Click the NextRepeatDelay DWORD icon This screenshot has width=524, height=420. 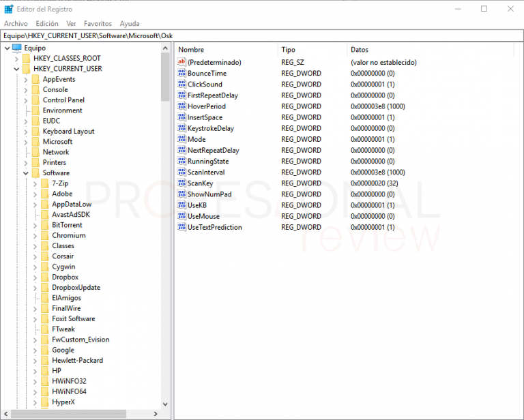pyautogui.click(x=181, y=150)
